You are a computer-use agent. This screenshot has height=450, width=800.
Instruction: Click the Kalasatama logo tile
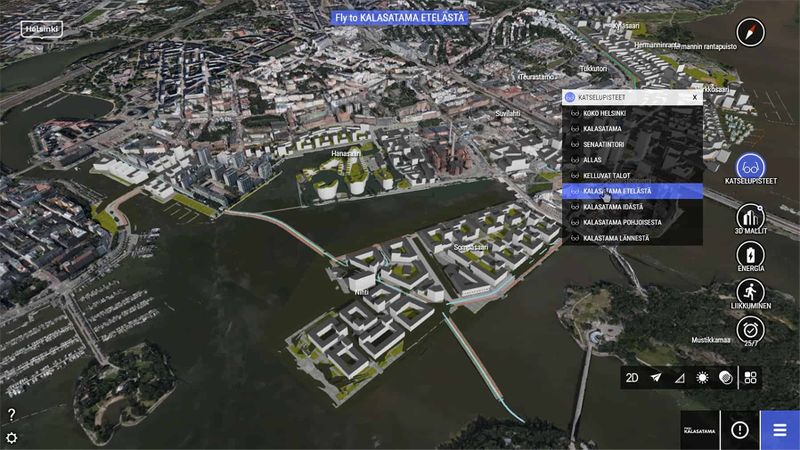click(x=700, y=430)
